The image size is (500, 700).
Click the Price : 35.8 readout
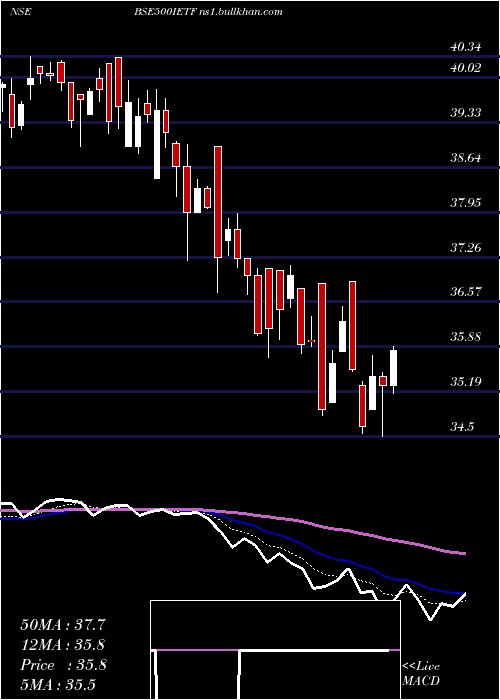pos(63,665)
